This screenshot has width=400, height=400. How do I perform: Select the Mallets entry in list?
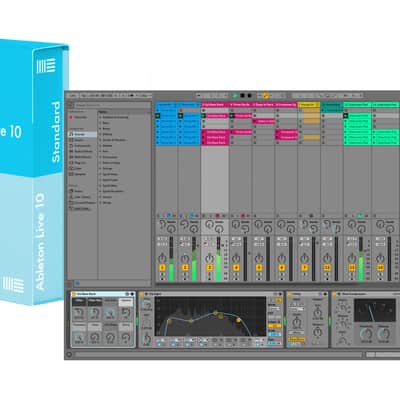107,146
